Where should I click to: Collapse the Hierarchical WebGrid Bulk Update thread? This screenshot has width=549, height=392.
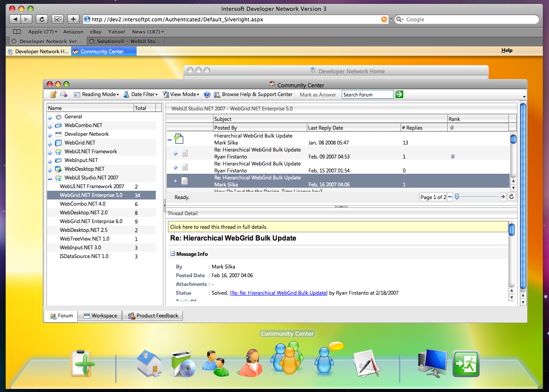tap(169, 139)
